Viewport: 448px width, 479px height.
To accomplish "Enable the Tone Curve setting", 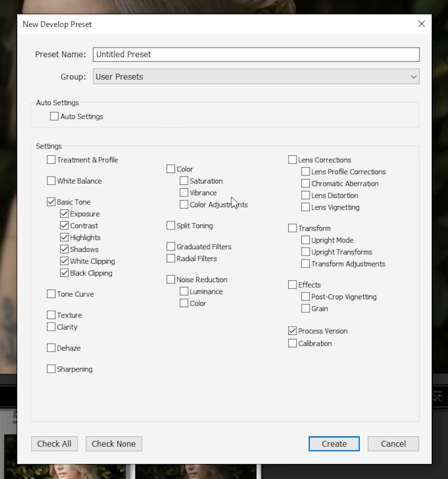I will click(x=51, y=294).
